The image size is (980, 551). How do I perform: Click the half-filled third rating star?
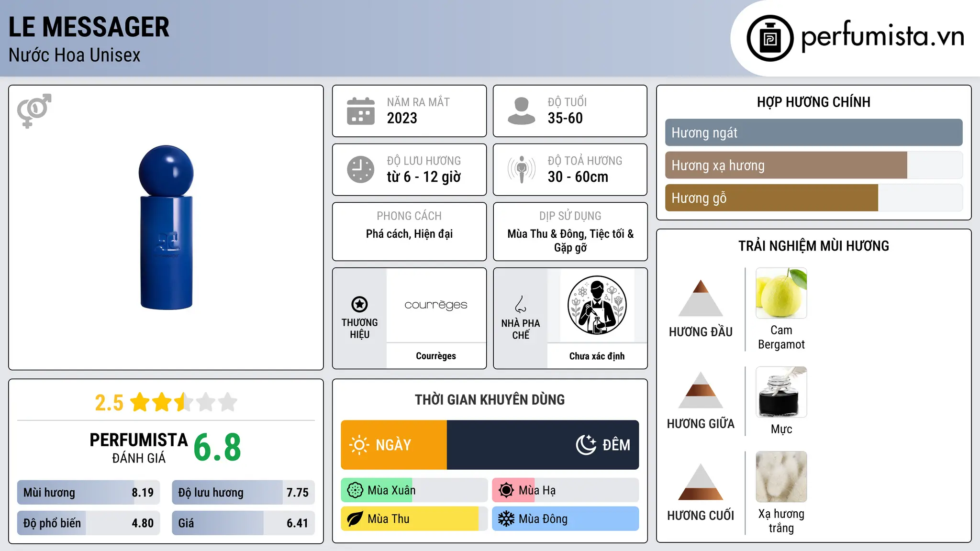[184, 402]
